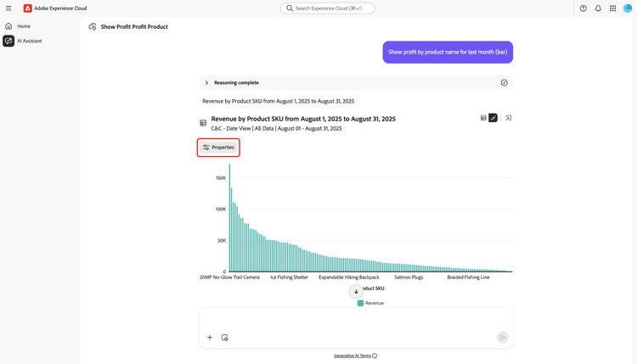
Task: Expand the Reasoning complete section
Action: 206,83
